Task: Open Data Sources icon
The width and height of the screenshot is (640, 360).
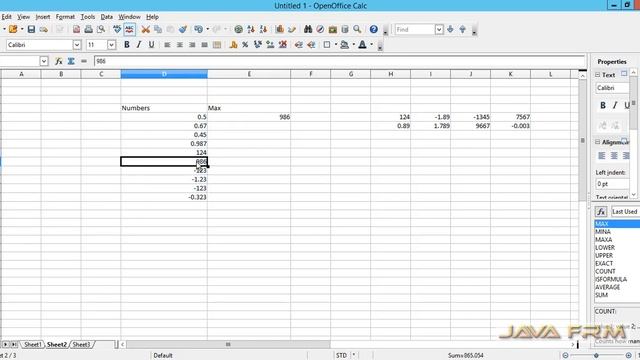Action: 345,29
